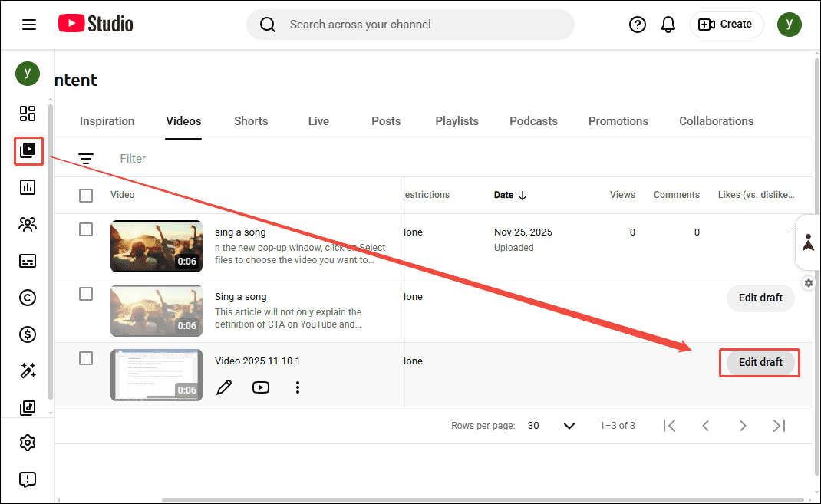This screenshot has width=821, height=504.
Task: Check the checkbox for the 'Sing a song' draft
Action: [85, 293]
